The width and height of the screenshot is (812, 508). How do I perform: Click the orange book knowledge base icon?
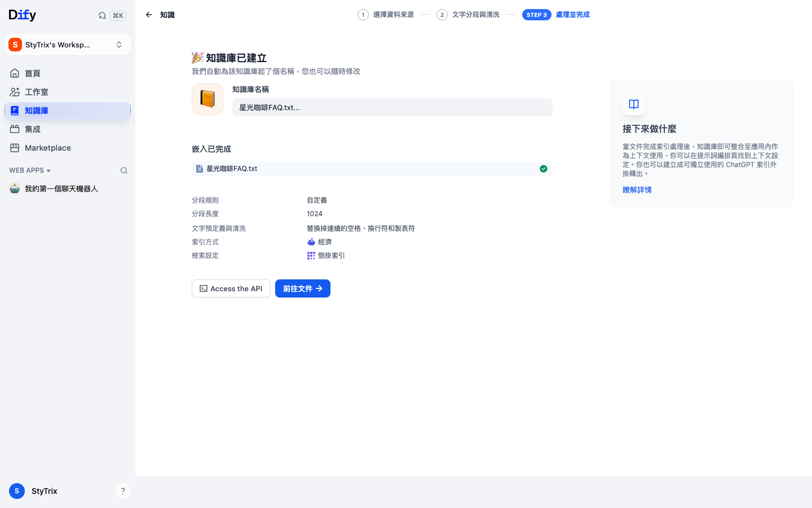coord(208,99)
